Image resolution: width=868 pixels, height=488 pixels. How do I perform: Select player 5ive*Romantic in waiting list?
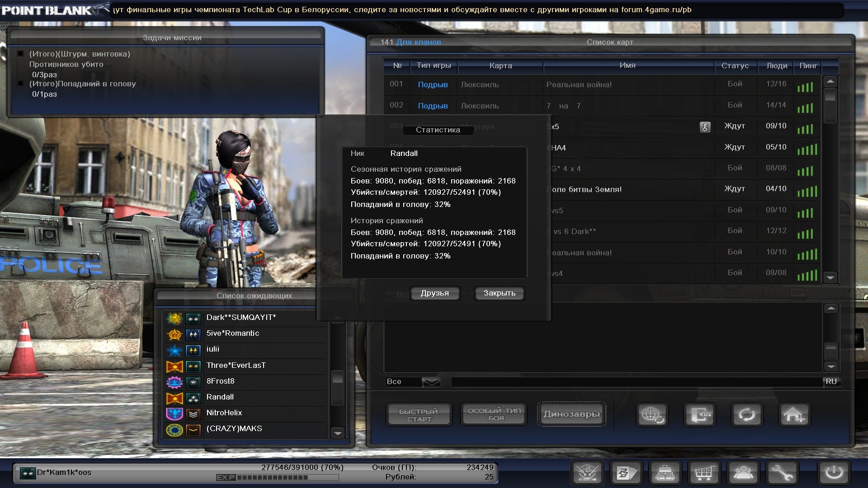(245, 334)
